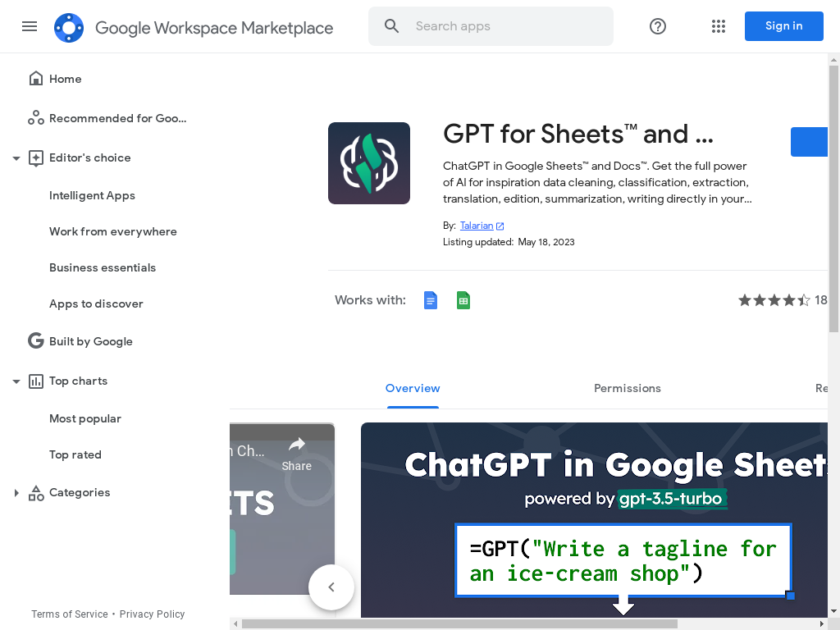The image size is (840, 630).
Task: Click the Sign in button
Action: click(x=783, y=25)
